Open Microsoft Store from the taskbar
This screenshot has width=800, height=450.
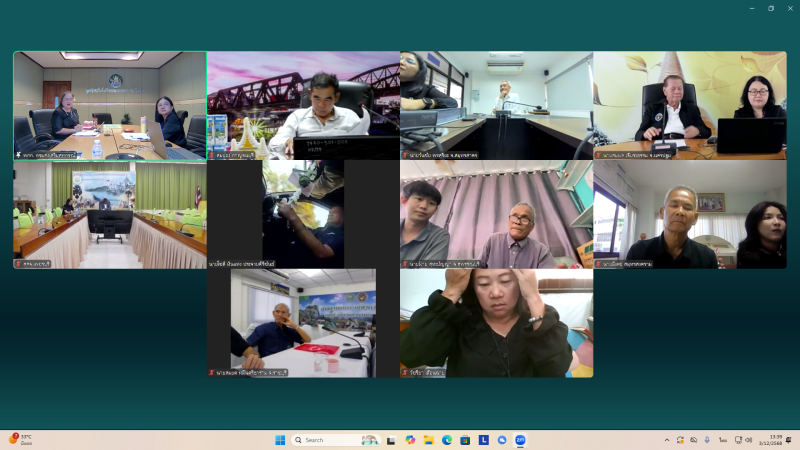point(465,440)
